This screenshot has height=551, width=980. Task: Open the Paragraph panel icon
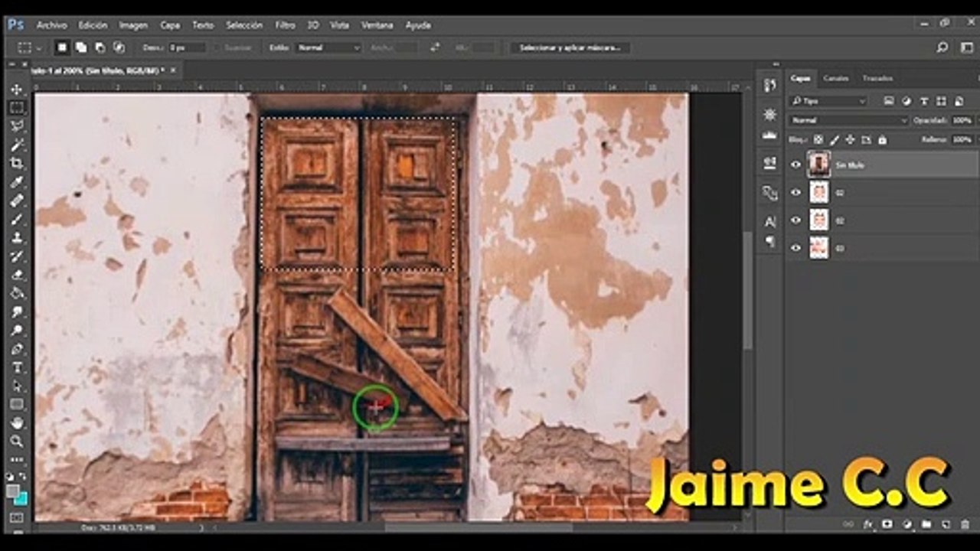[770, 240]
